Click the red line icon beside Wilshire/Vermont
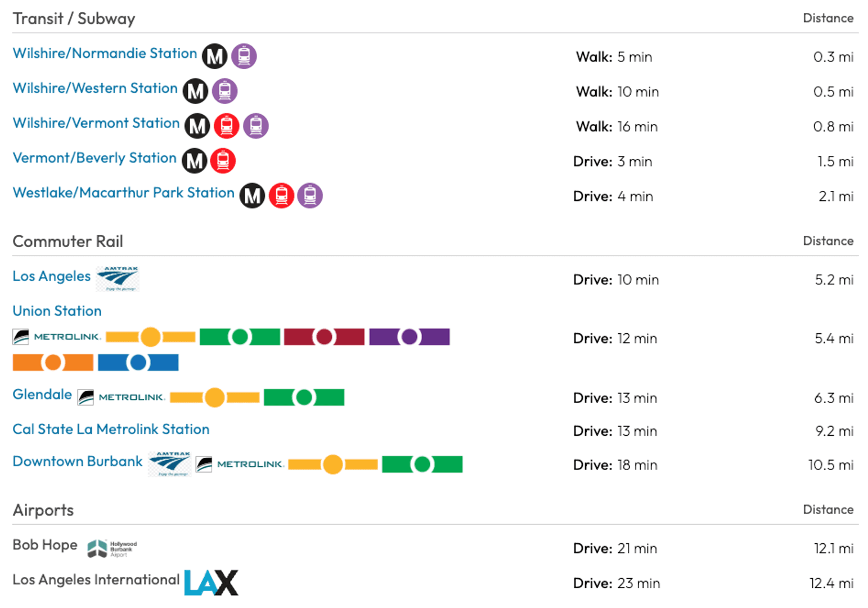 (x=227, y=126)
